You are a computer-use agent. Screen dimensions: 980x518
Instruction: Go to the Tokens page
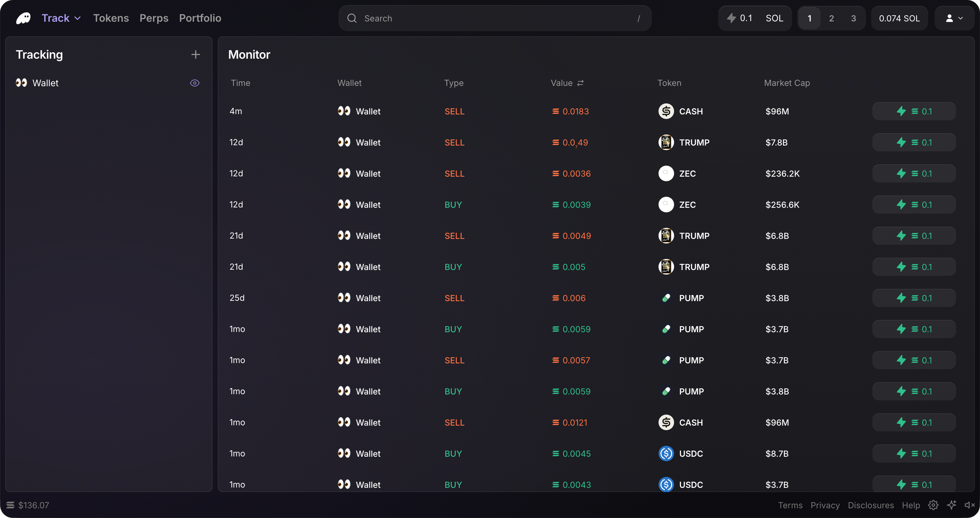pos(111,18)
